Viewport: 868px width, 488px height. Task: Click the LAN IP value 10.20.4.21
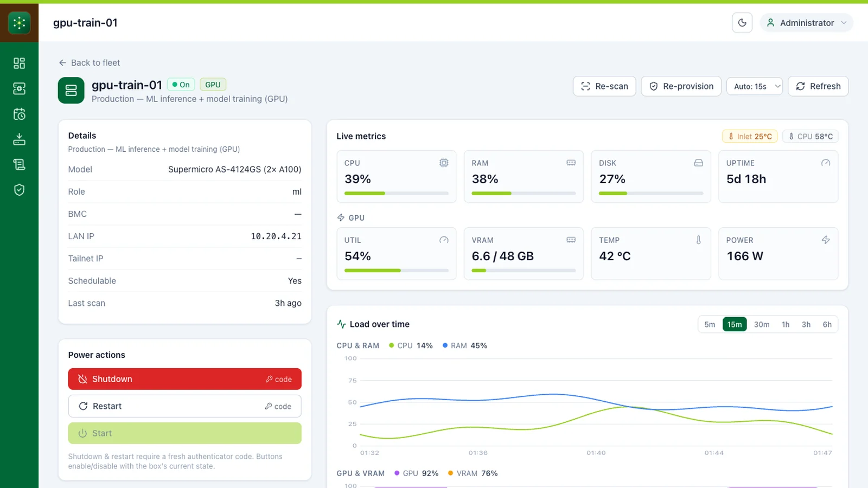276,236
